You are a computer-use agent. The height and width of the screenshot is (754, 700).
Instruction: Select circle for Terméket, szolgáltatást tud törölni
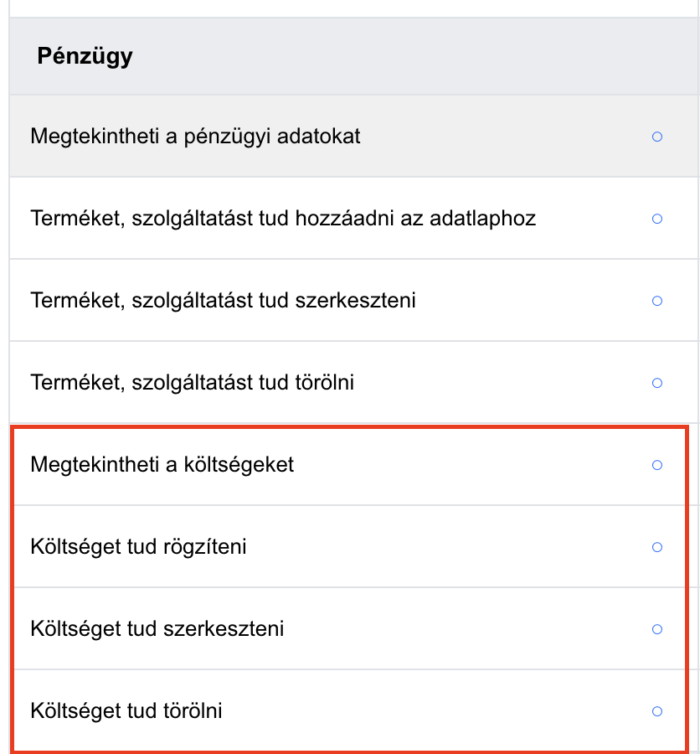click(x=657, y=383)
